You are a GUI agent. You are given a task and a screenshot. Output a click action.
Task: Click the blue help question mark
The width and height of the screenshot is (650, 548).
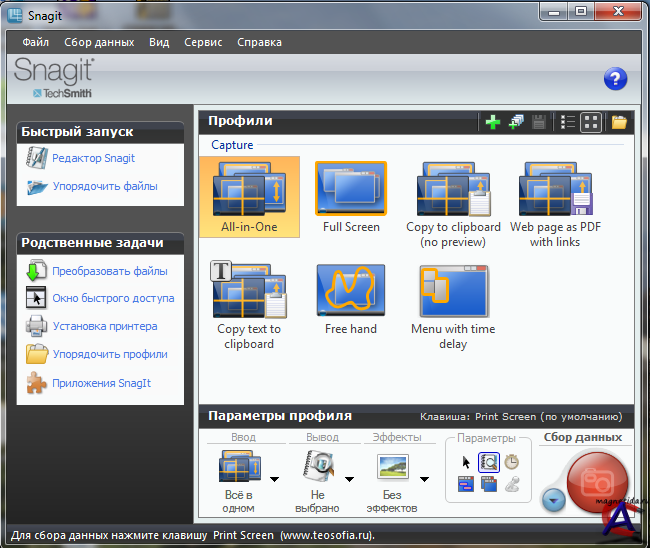tap(615, 79)
